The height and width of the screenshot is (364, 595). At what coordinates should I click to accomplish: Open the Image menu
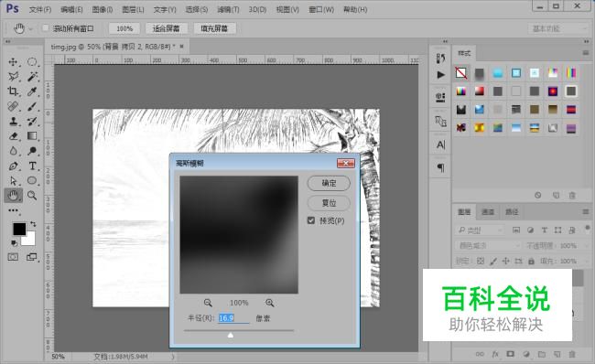point(103,9)
